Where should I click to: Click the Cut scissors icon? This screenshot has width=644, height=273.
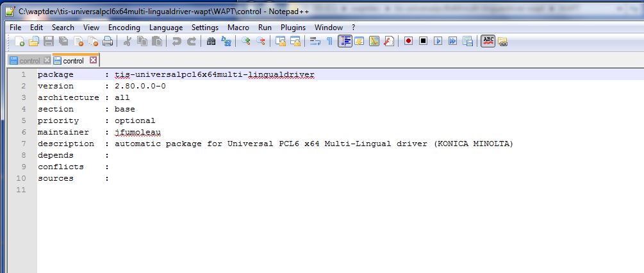click(x=127, y=41)
